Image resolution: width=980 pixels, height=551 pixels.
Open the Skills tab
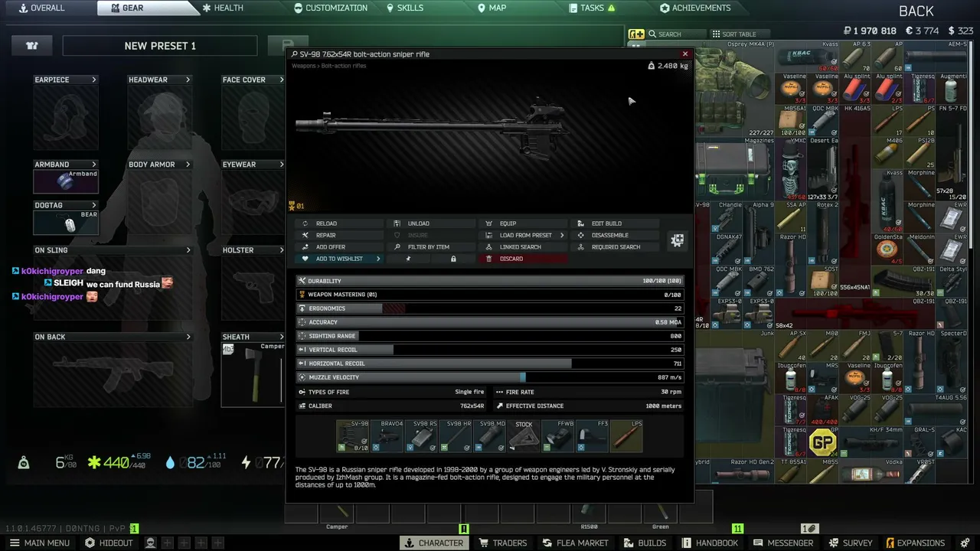[x=405, y=8]
